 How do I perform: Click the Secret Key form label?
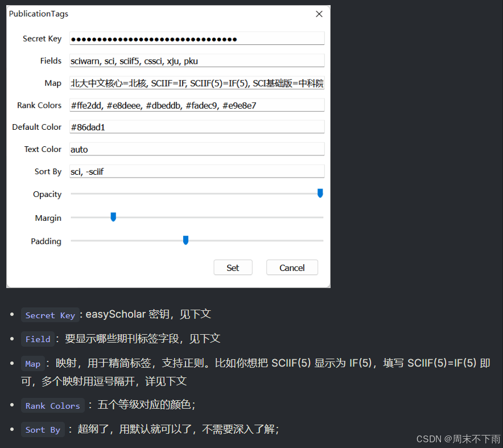click(42, 39)
